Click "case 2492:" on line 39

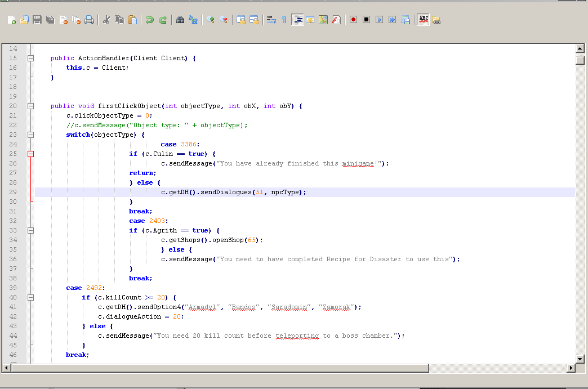[86, 288]
